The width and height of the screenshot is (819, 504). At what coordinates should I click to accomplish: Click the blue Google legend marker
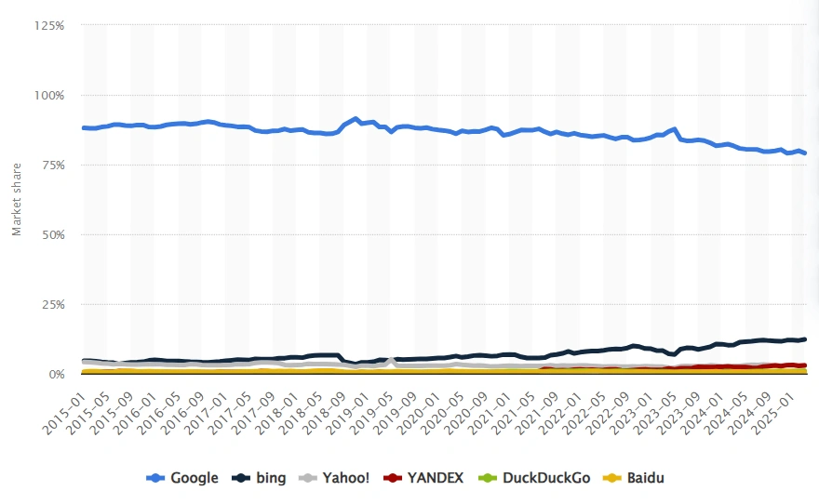pos(158,478)
